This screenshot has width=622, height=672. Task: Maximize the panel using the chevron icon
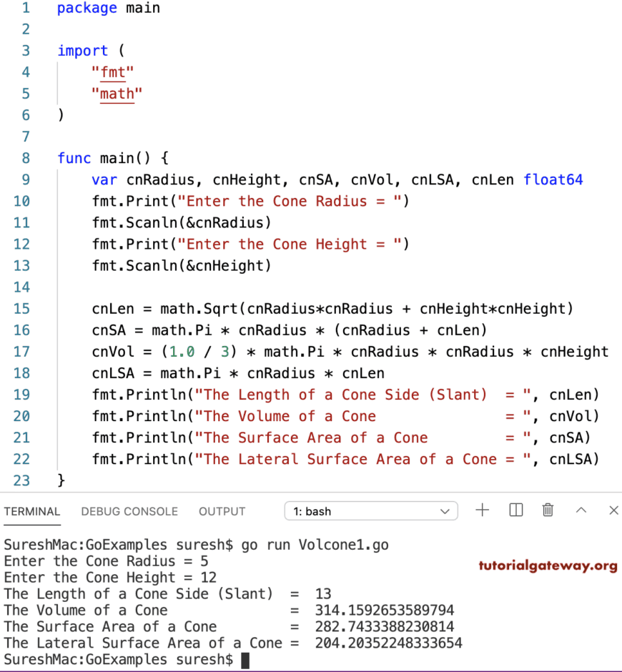(581, 510)
